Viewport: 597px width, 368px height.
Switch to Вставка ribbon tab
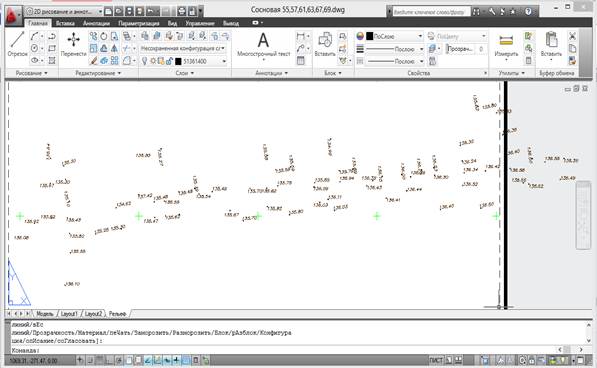click(65, 23)
